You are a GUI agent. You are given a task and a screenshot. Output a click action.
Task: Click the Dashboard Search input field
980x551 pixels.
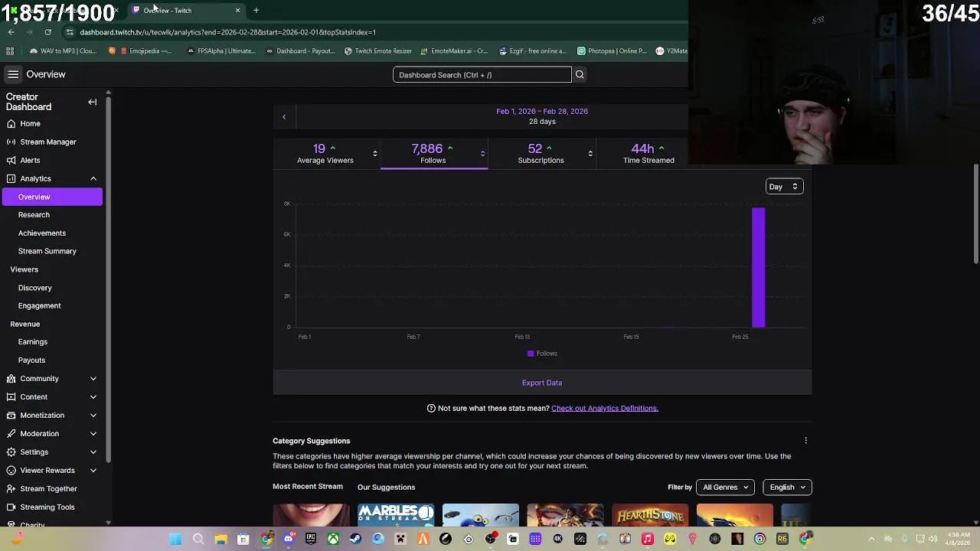482,75
